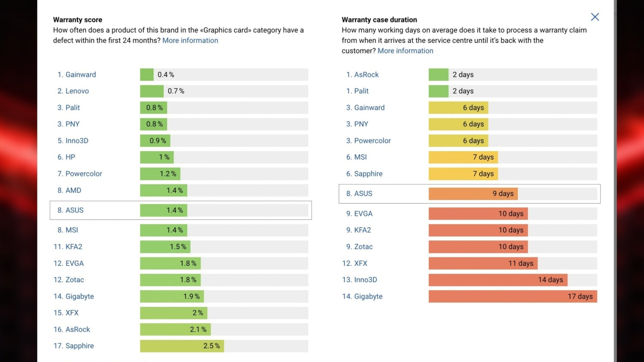Click Lenovo brand in warranty score ranking
This screenshot has height=362, width=644.
coord(77,91)
